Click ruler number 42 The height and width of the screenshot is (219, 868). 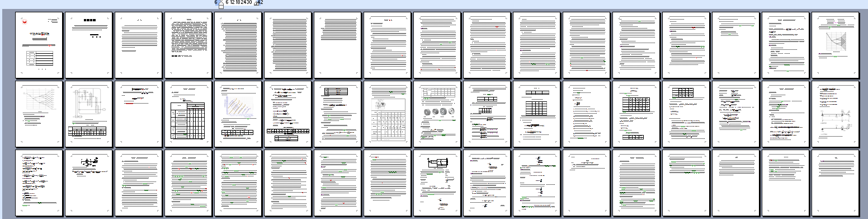[261, 2]
